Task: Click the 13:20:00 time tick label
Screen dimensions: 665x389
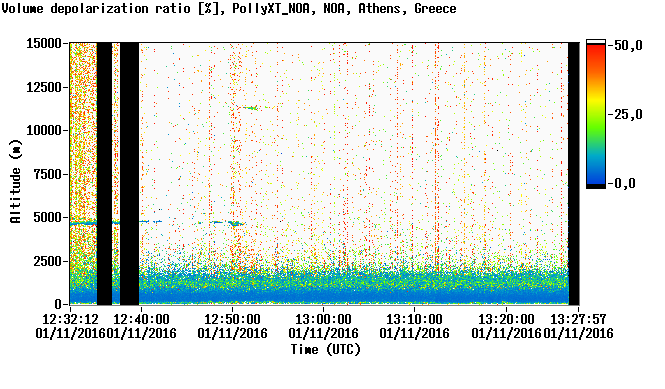Action: point(506,319)
